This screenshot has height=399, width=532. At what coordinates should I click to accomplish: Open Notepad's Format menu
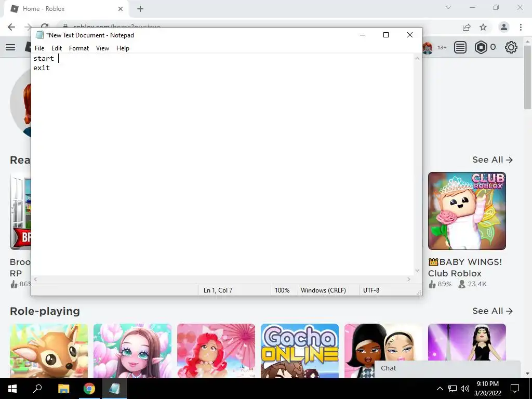(79, 48)
